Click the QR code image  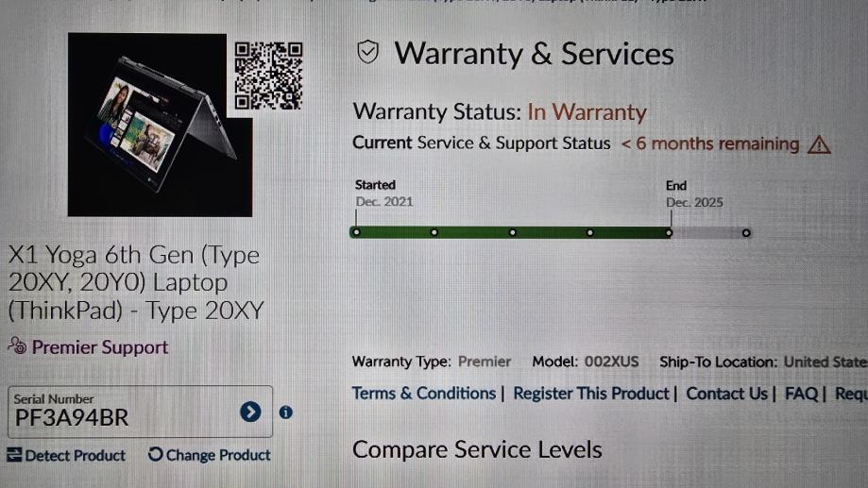268,76
